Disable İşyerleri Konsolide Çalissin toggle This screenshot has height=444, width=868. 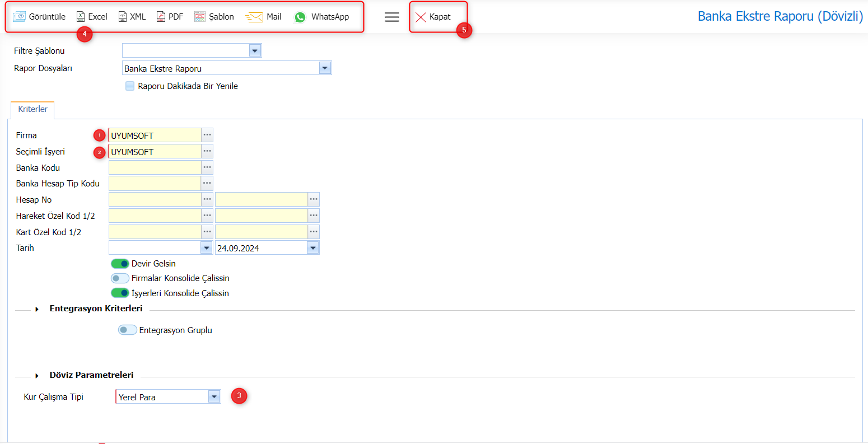(x=120, y=293)
